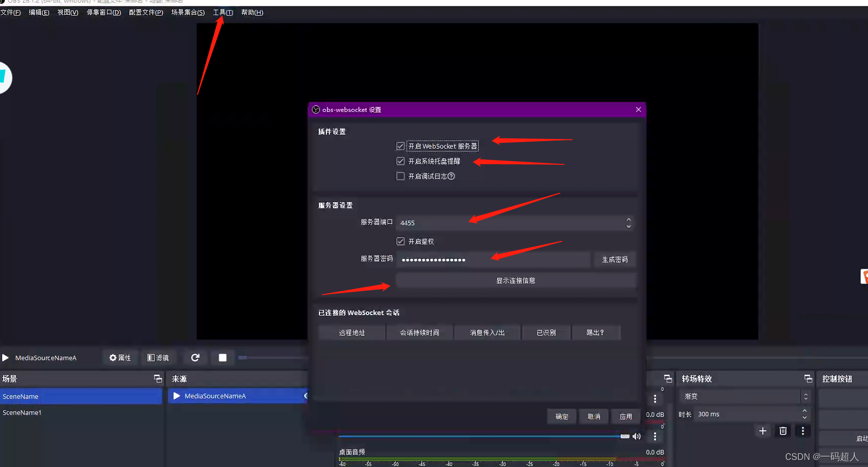This screenshot has width=868, height=467.
Task: Open the 编辑(E) menu
Action: click(39, 12)
